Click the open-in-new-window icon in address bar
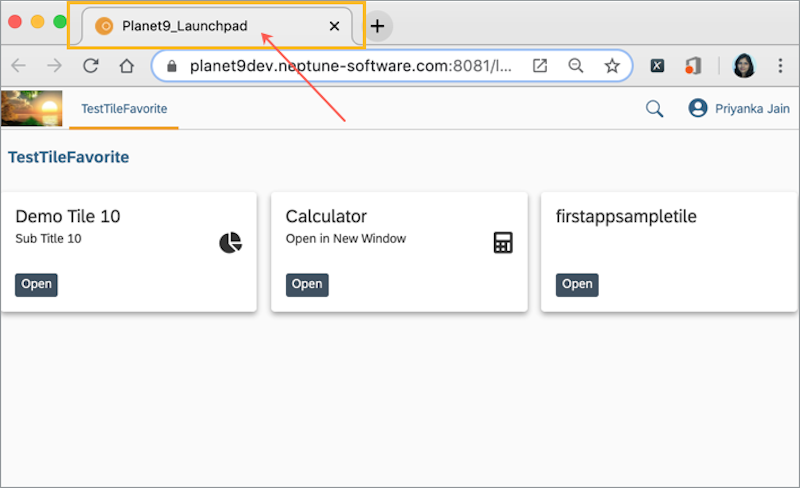The width and height of the screenshot is (800, 488). [540, 66]
